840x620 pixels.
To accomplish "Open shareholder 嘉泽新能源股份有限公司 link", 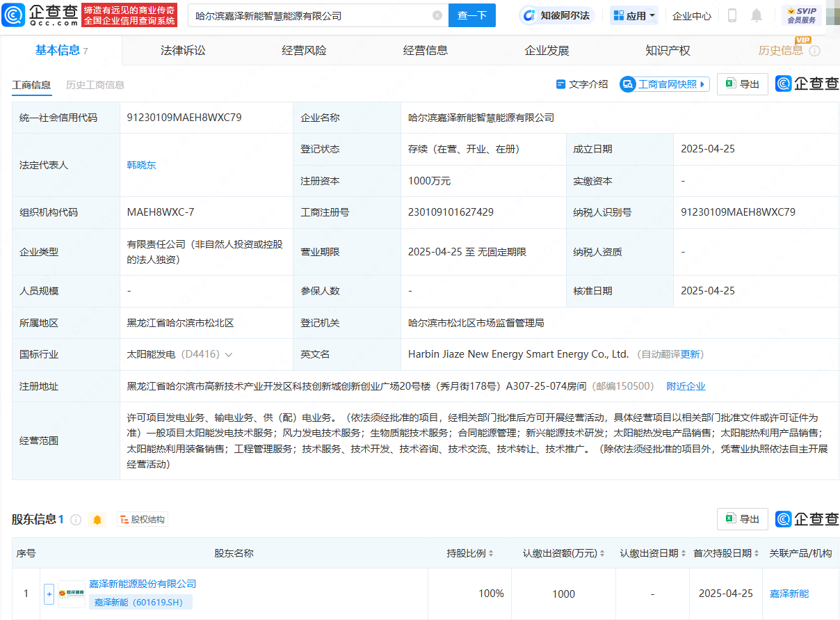I will 143,584.
